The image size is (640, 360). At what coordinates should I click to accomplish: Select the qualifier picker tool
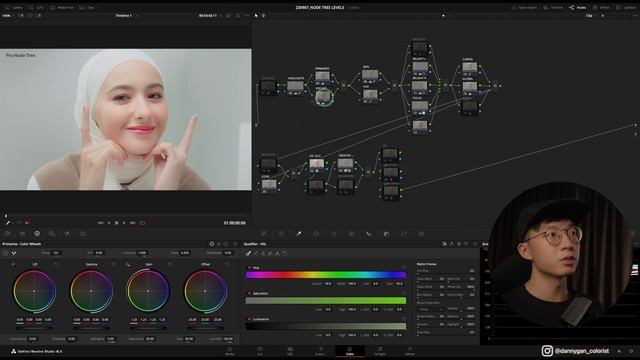coord(248,253)
